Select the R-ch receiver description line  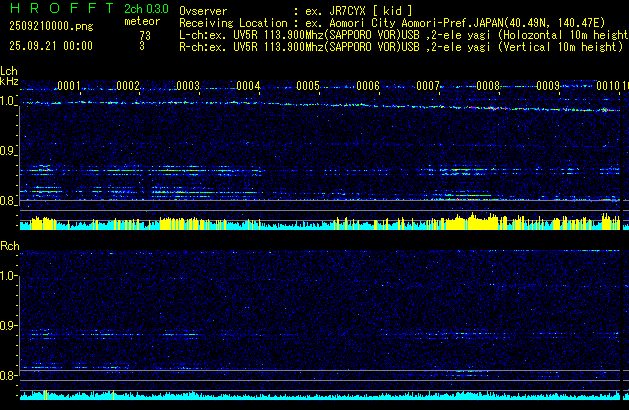(x=400, y=46)
